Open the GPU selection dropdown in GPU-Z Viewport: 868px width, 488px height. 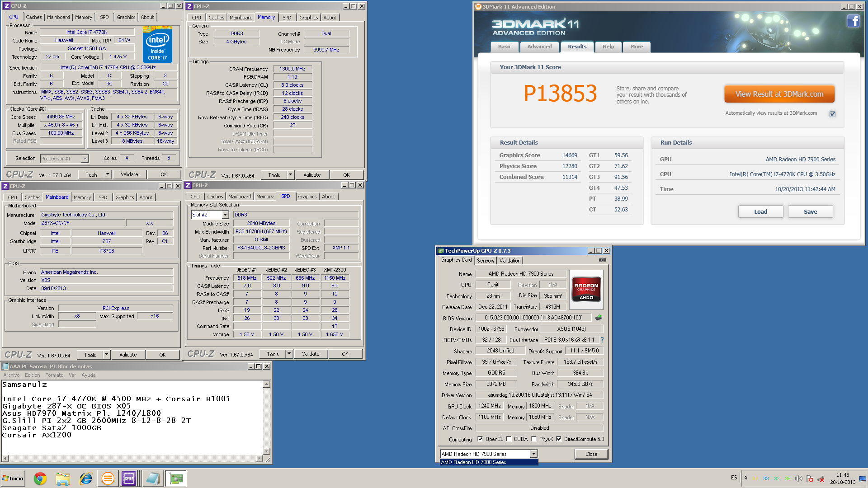tap(533, 454)
